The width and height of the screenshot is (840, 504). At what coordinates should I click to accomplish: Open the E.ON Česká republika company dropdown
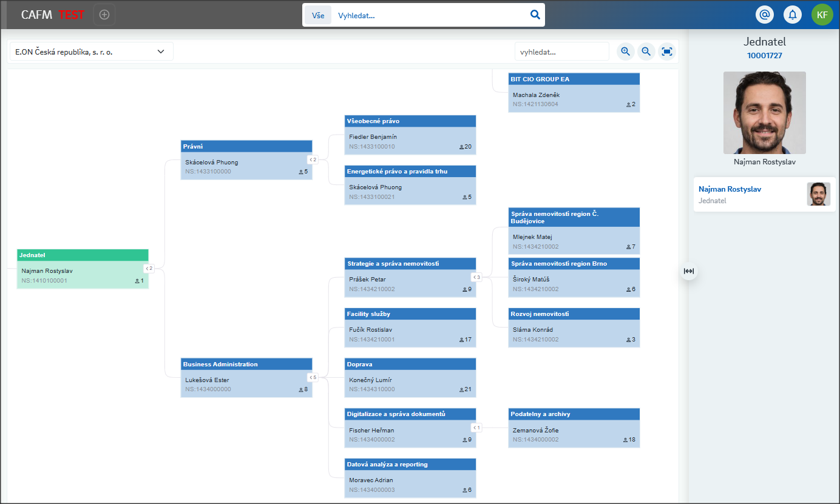pyautogui.click(x=90, y=52)
